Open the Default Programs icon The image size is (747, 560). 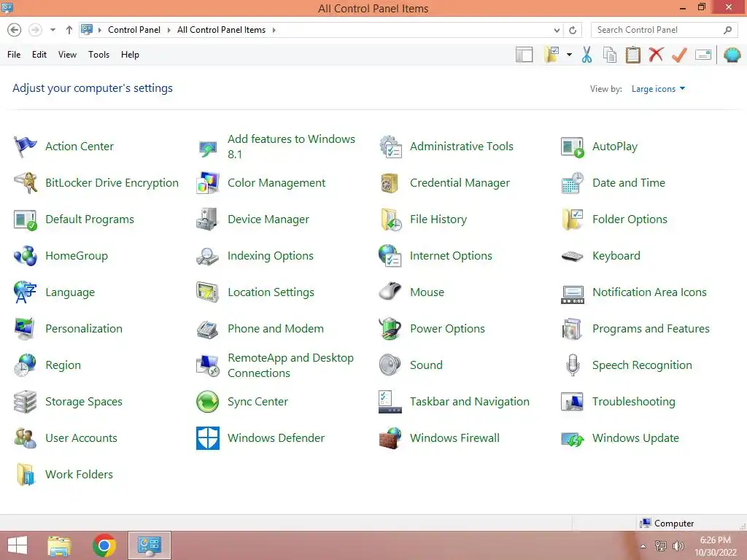(26, 220)
